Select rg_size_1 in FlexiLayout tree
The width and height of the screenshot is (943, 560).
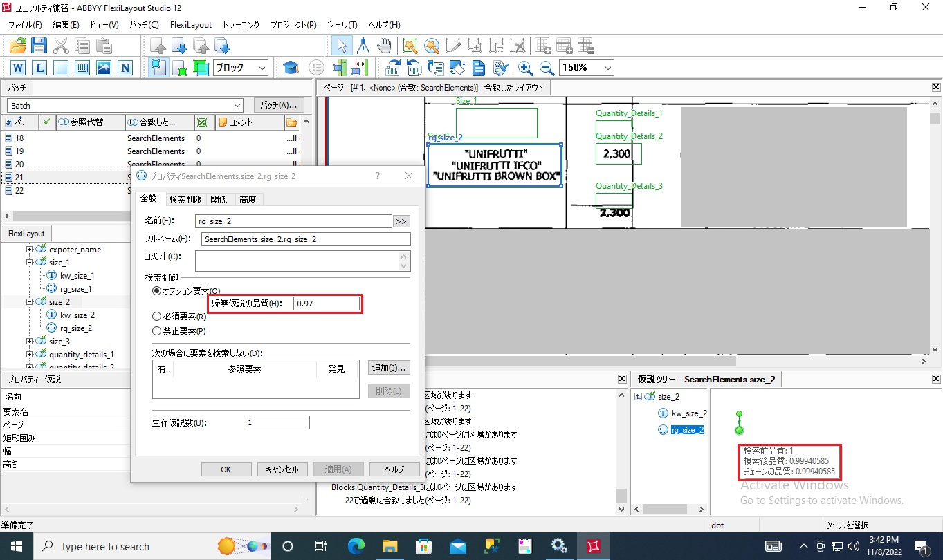pyautogui.click(x=76, y=289)
